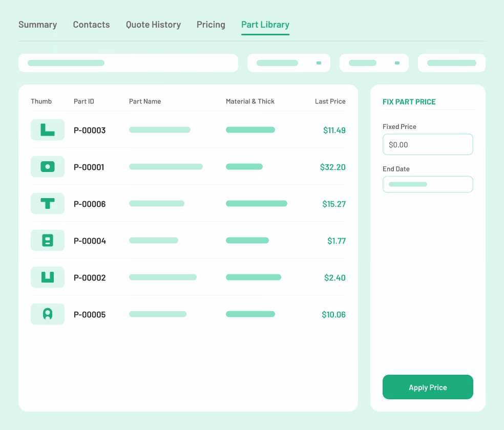Click the T-shaped thumbnail for P-00006
504x430 pixels.
tap(48, 204)
